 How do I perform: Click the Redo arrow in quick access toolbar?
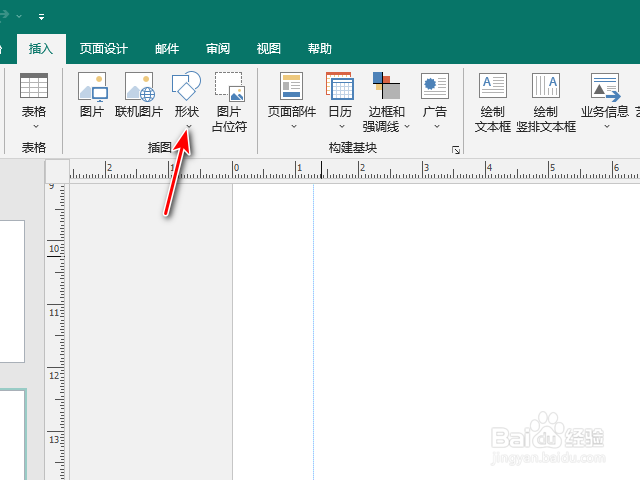tap(5, 15)
